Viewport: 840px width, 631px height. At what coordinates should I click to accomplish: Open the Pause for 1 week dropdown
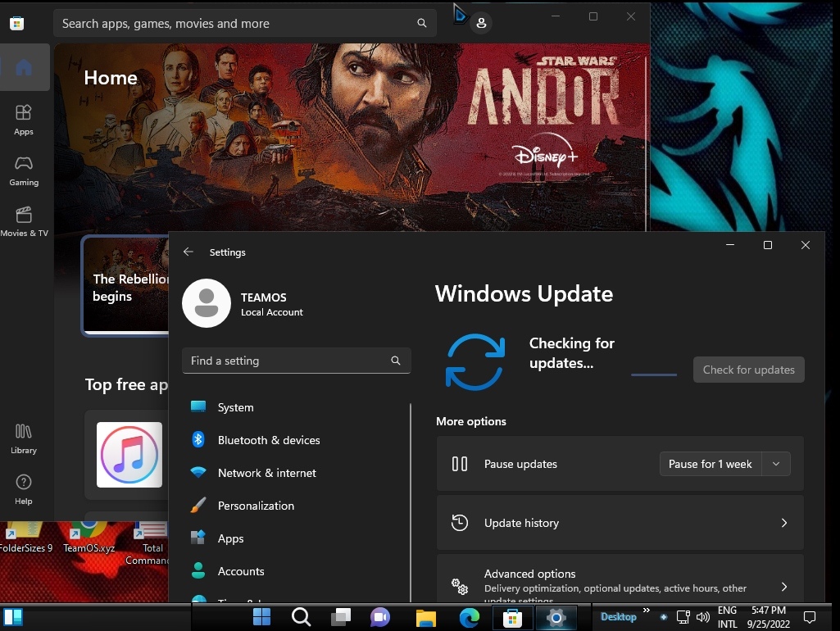point(776,464)
